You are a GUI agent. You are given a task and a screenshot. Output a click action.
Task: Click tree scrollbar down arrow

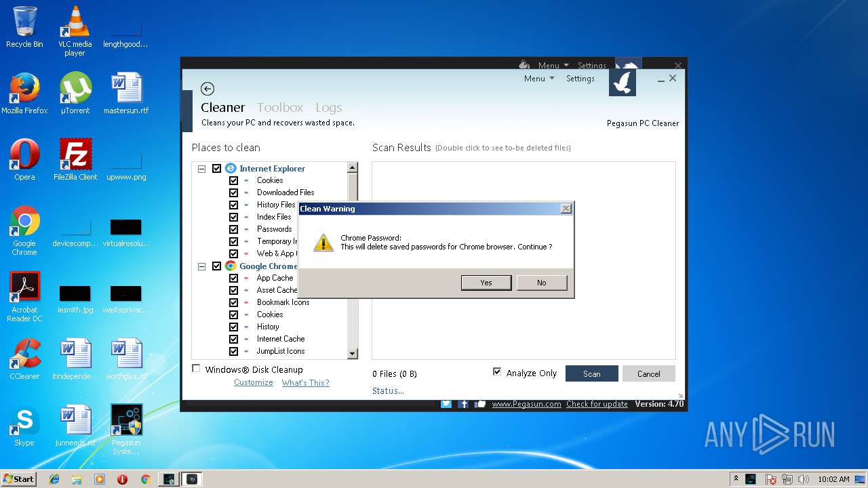coord(352,353)
